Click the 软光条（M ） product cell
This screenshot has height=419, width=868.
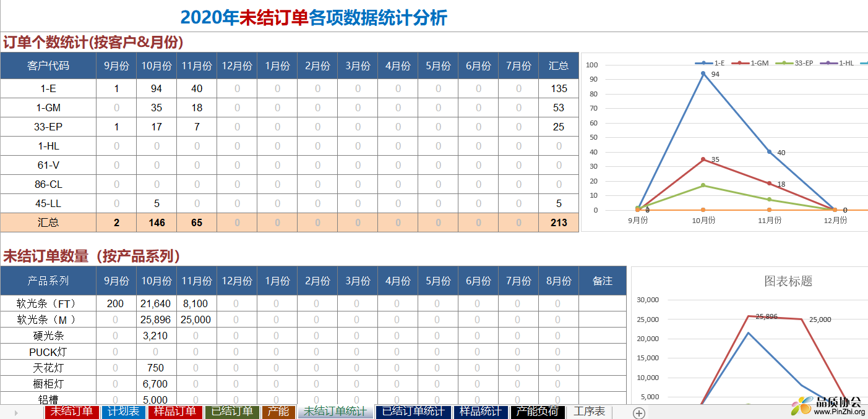point(48,320)
